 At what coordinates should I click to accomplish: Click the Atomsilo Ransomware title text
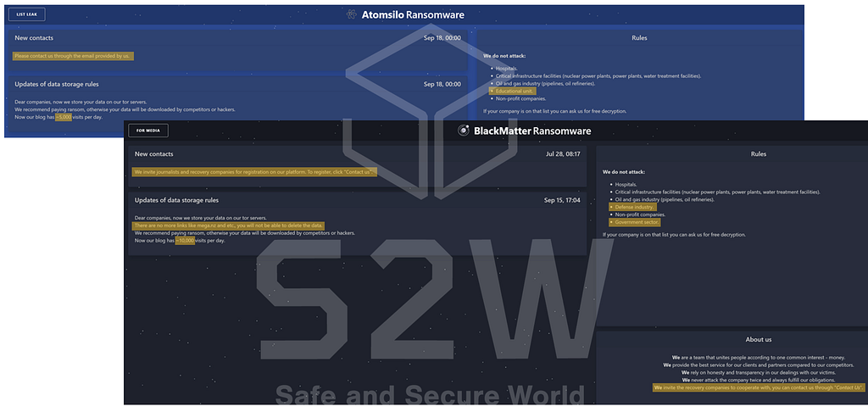(413, 15)
